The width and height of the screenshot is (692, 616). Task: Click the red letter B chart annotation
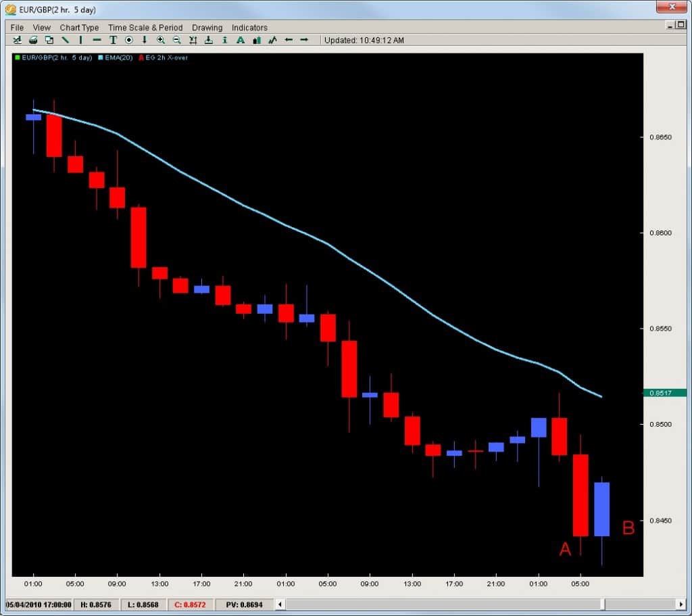click(x=628, y=527)
